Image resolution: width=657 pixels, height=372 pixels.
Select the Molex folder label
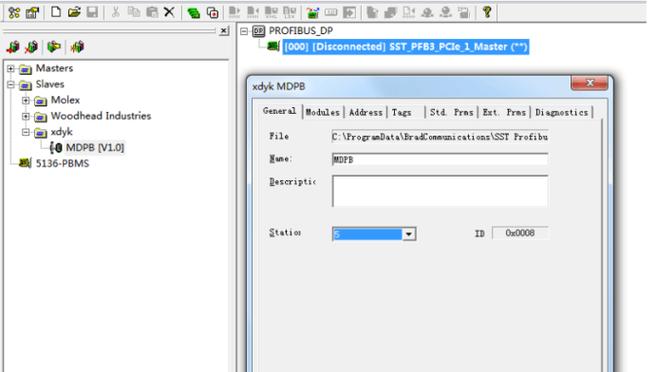pyautogui.click(x=65, y=100)
